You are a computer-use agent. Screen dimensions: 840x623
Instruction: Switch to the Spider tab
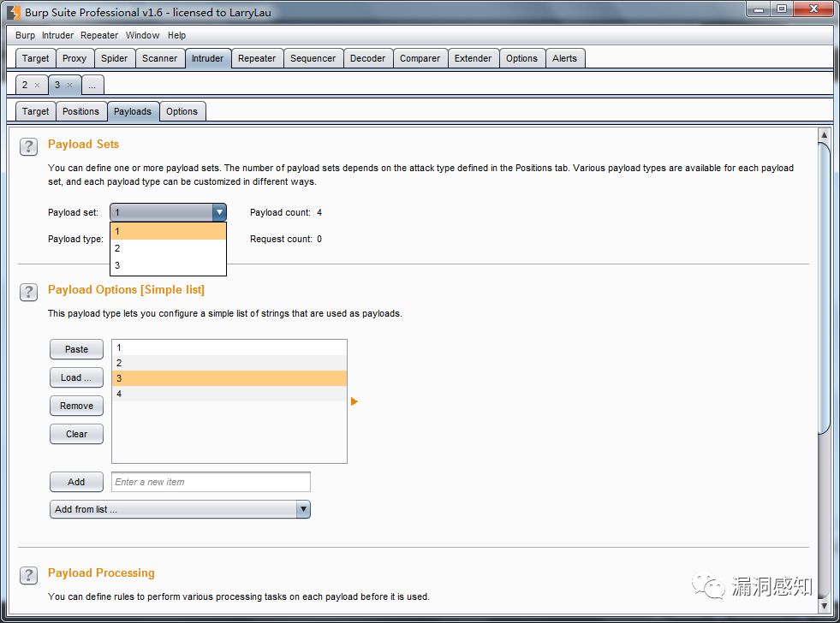pos(115,58)
